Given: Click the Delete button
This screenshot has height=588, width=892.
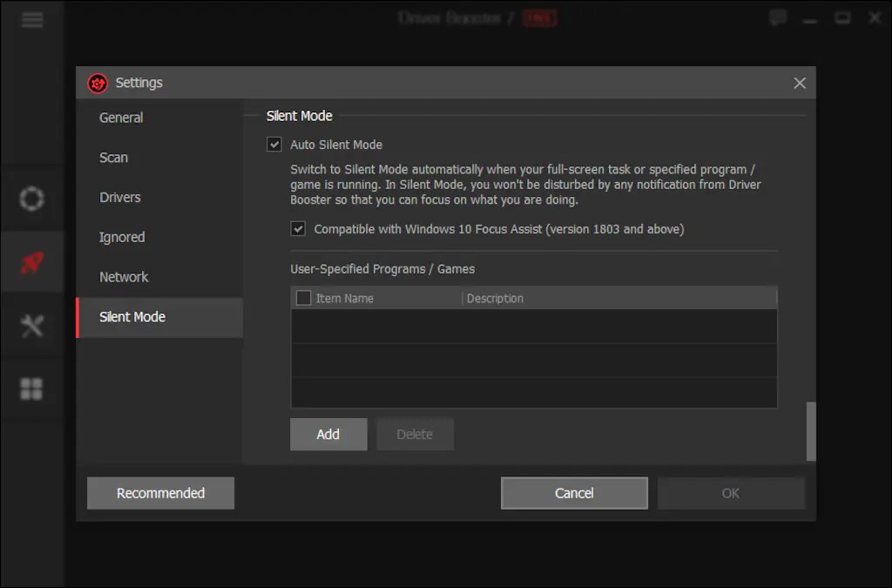Looking at the screenshot, I should coord(415,435).
